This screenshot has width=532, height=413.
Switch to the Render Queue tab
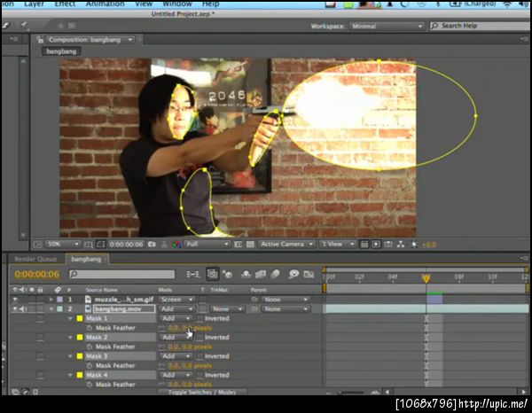coord(35,259)
